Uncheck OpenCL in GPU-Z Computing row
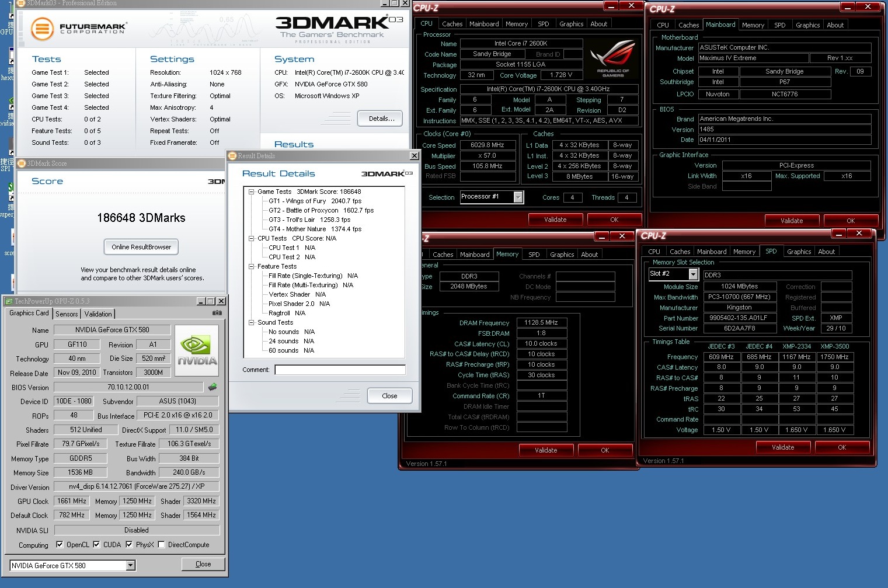The width and height of the screenshot is (888, 588). click(60, 545)
